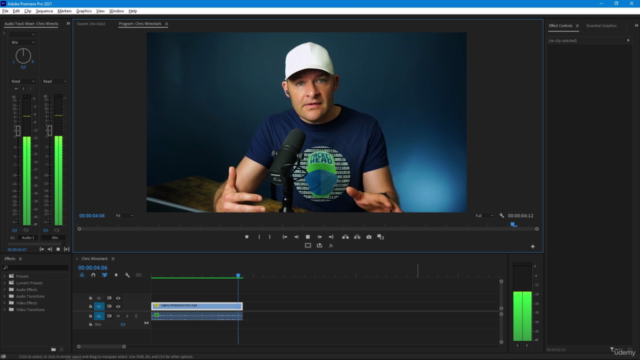
Task: Toggle lock on the V1 track
Action: coord(91,306)
